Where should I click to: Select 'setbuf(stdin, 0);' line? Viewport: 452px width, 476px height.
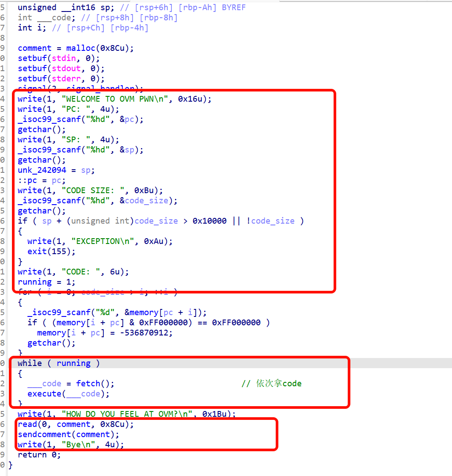59,58
